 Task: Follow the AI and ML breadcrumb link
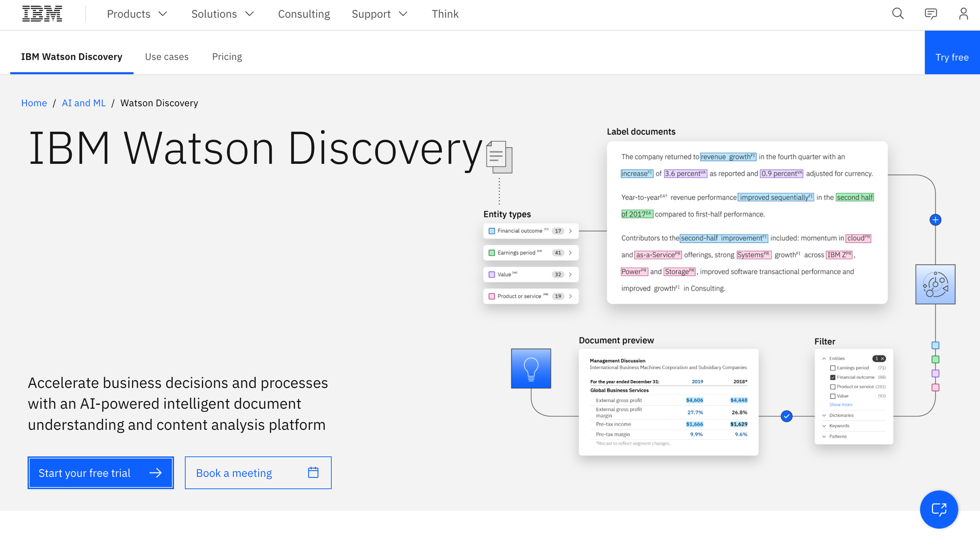tap(84, 103)
